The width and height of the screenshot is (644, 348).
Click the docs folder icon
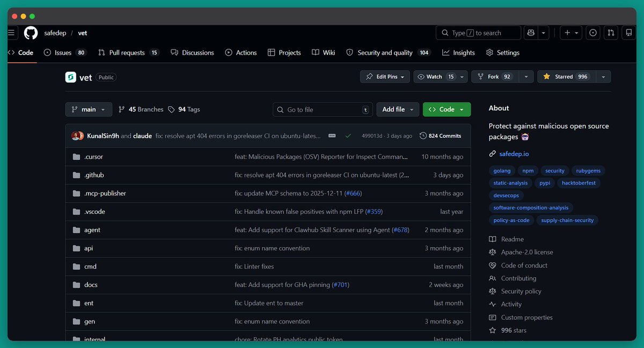76,285
